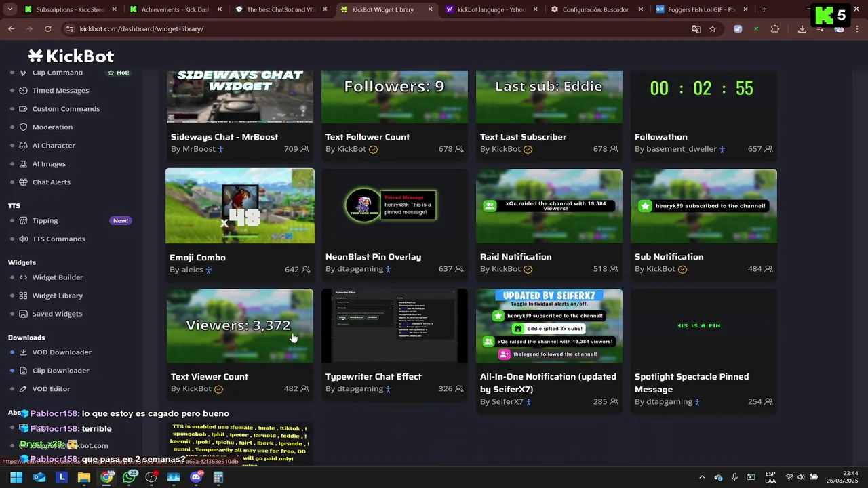Click the Widget Builder code icon
The width and height of the screenshot is (868, 488).
coord(23,277)
